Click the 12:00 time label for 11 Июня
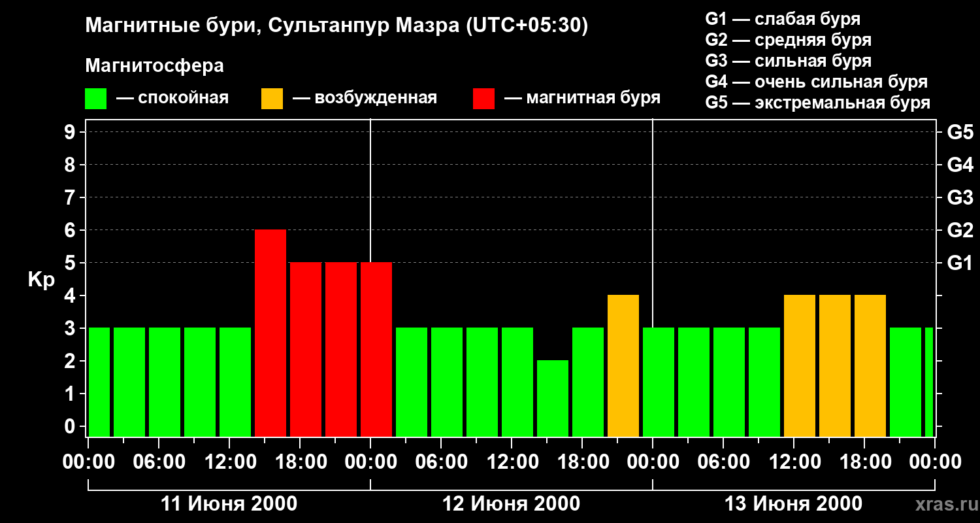The width and height of the screenshot is (980, 523). [229, 462]
